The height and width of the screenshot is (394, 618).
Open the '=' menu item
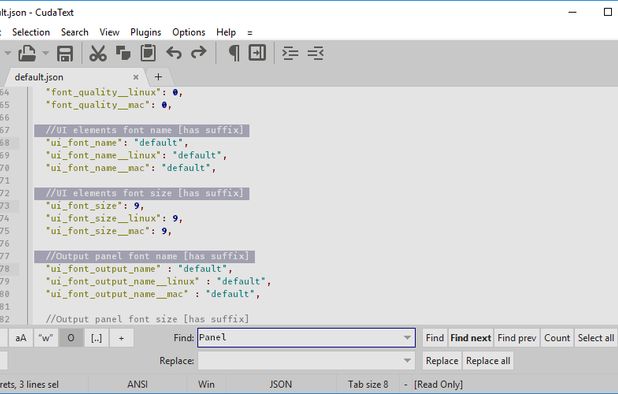(x=249, y=33)
